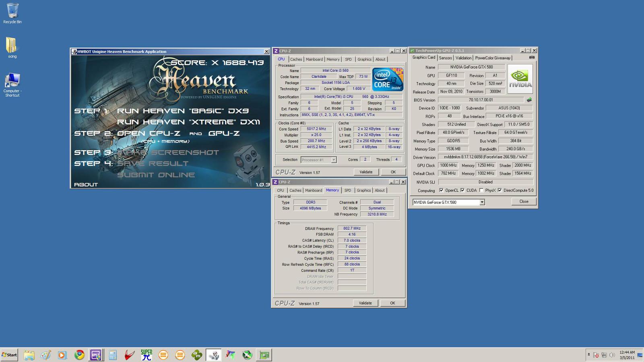
Task: Click the taskbar clock
Action: 627,355
